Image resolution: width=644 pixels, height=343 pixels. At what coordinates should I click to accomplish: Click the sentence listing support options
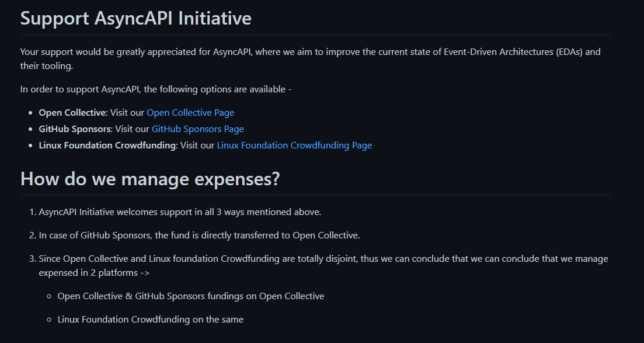click(156, 89)
